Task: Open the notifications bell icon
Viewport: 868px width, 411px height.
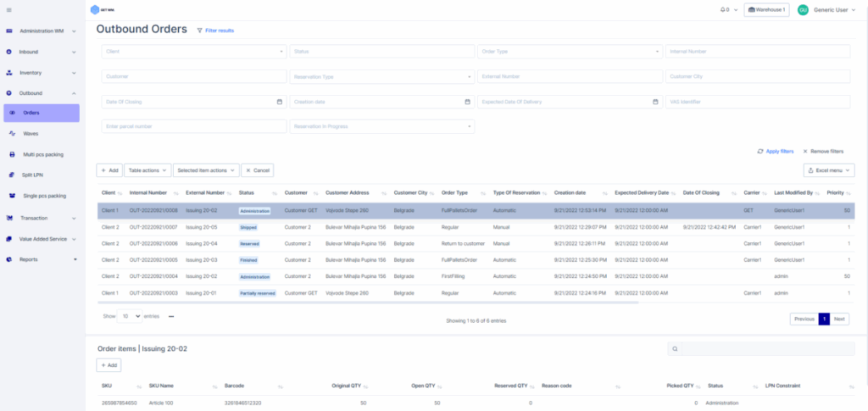Action: pos(722,10)
